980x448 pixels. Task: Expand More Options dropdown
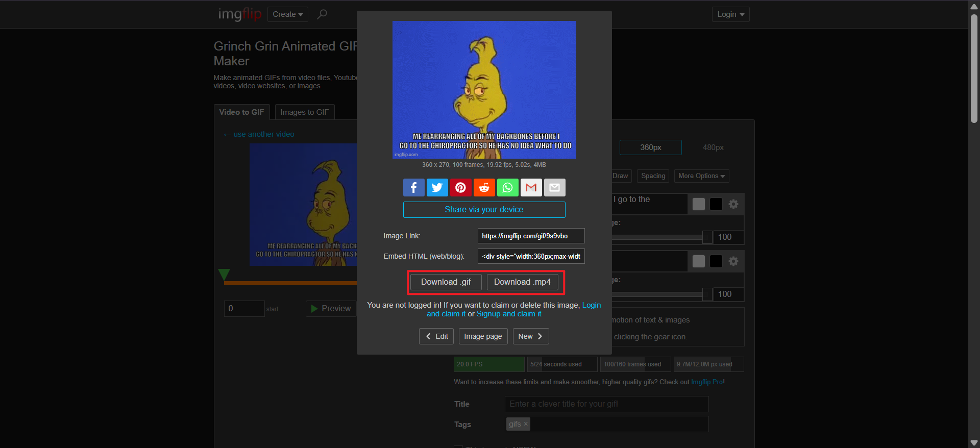tap(701, 176)
